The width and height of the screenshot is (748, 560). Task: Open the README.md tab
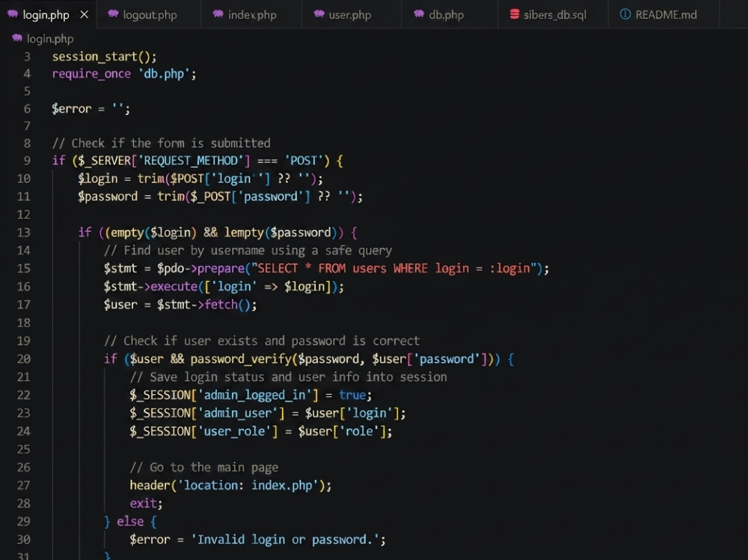coord(666,14)
